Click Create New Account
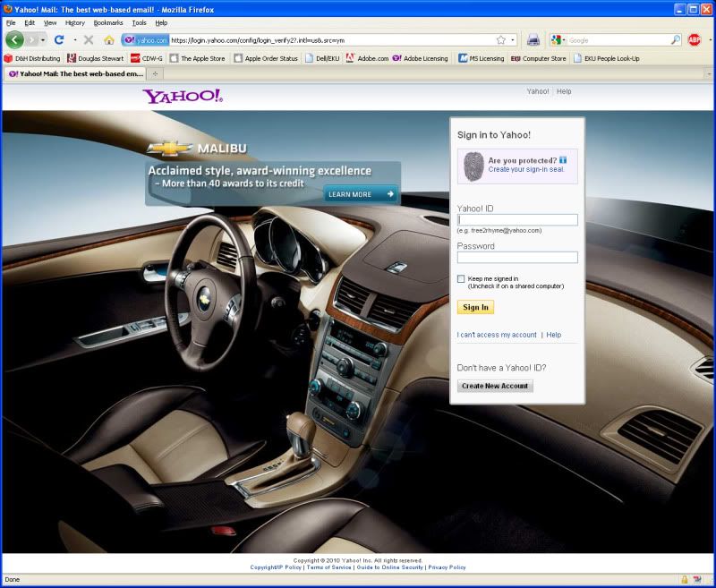 498,385
